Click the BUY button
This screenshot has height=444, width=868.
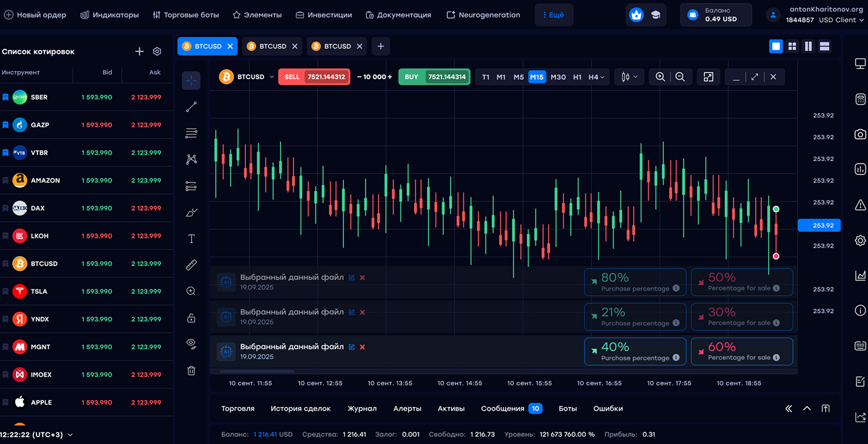(x=434, y=77)
